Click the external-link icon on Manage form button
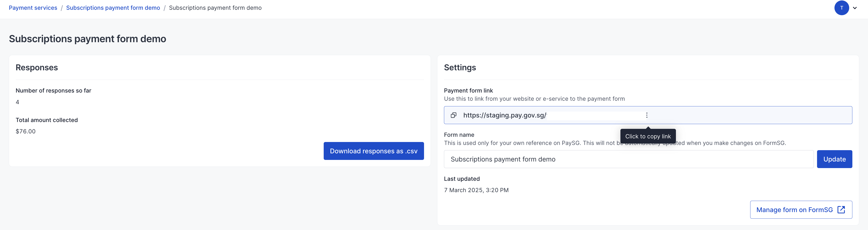868x230 pixels. pos(841,210)
